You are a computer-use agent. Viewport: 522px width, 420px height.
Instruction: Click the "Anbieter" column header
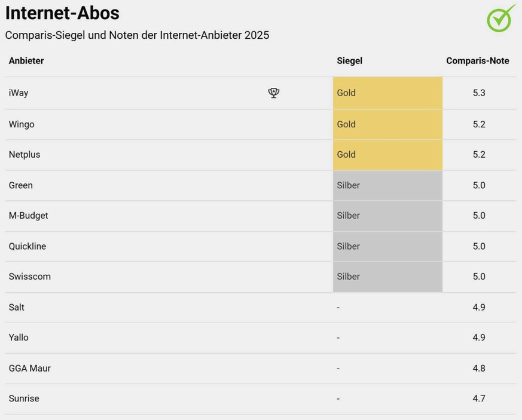(x=26, y=61)
